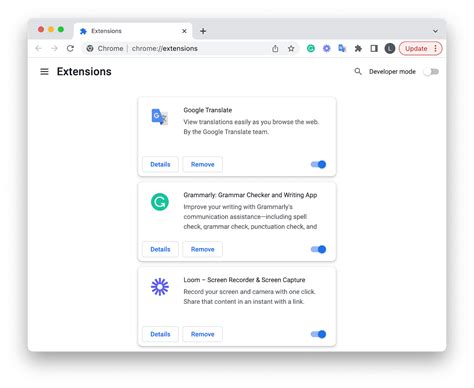Image resolution: width=474 pixels, height=388 pixels.
Task: Disable the Grammarly extension
Action: (318, 249)
